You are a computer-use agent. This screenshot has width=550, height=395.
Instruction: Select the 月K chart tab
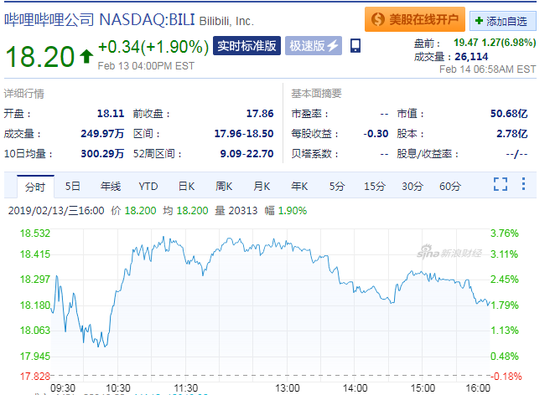(x=262, y=186)
